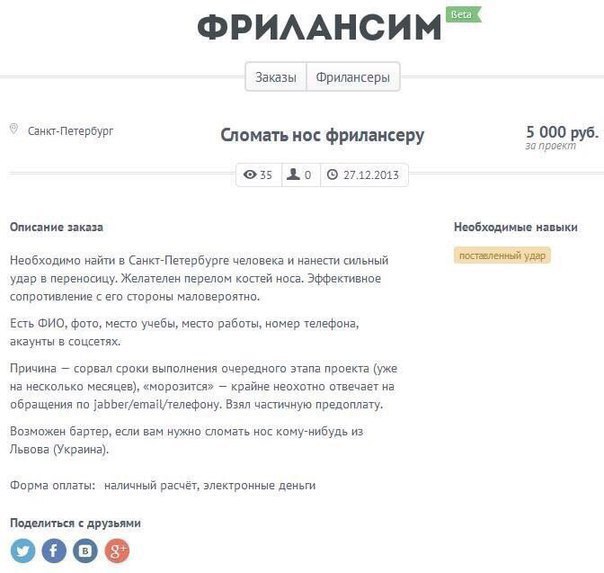This screenshot has width=604, height=573.
Task: Click the Описание заказа heading
Action: click(x=56, y=227)
